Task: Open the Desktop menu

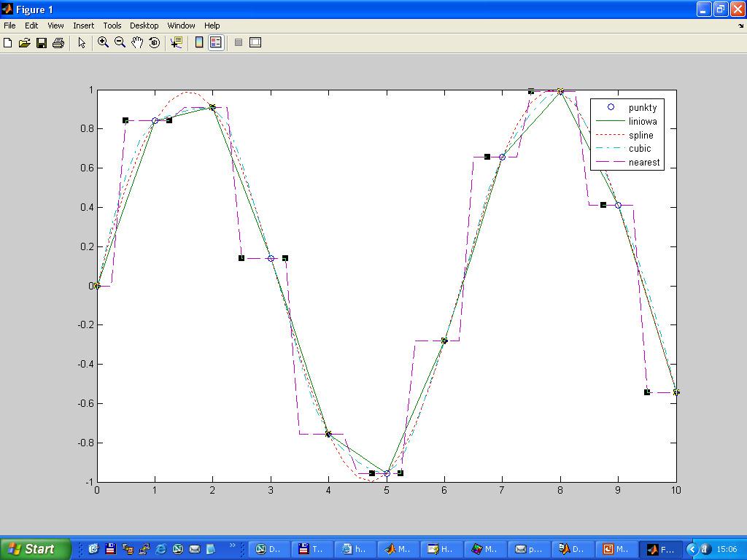Action: point(144,26)
